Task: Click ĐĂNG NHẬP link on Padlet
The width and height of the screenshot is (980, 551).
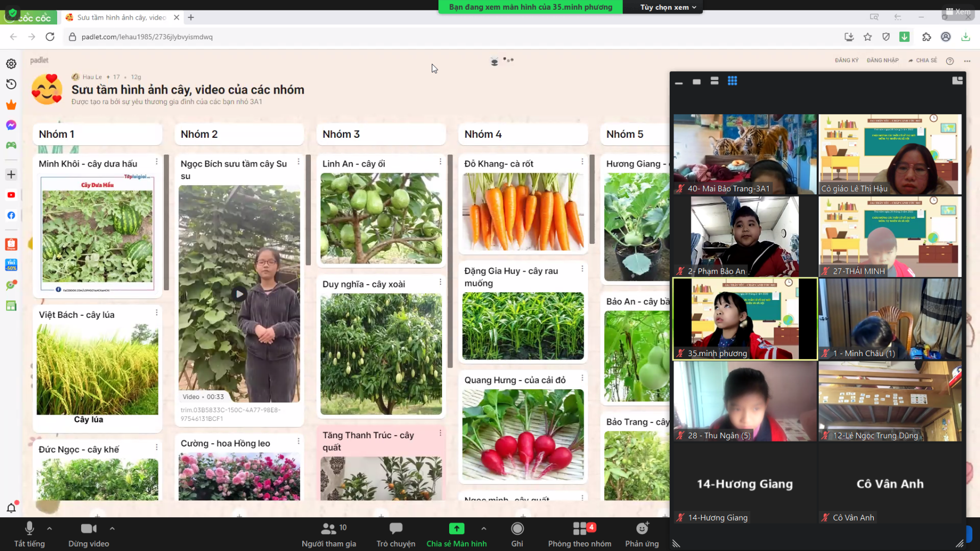Action: point(883,60)
